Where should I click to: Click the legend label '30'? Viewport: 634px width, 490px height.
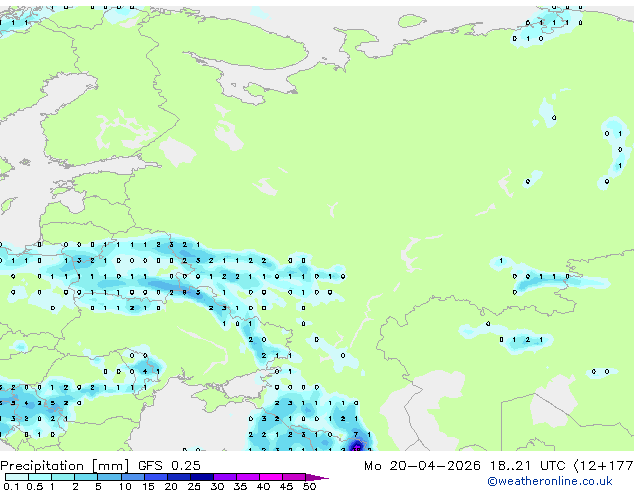tap(217, 486)
